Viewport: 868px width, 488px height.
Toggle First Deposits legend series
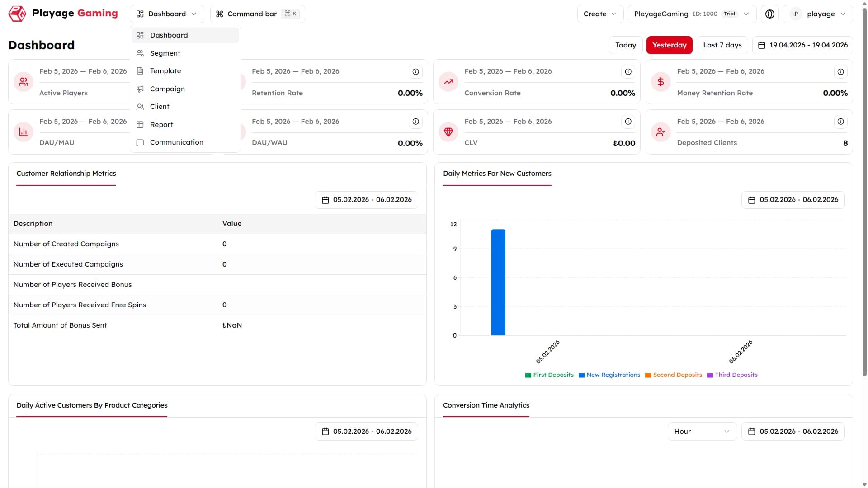[549, 375]
